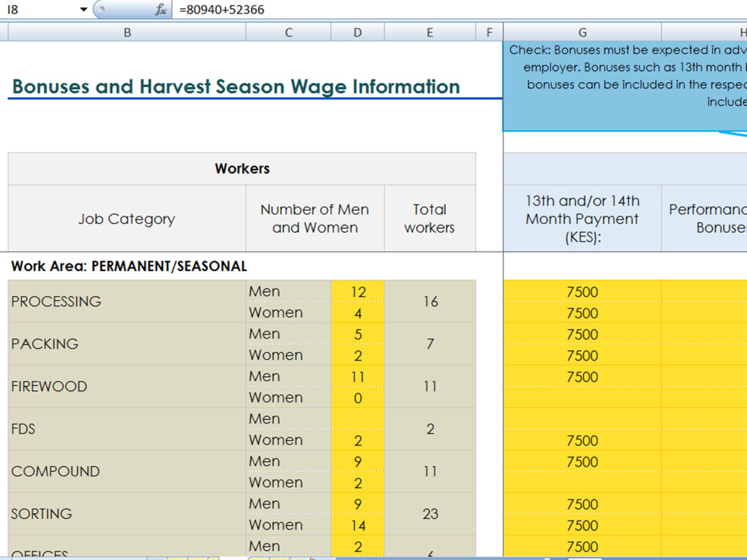
Task: Select the 'Job Category' header cell
Action: (x=127, y=219)
